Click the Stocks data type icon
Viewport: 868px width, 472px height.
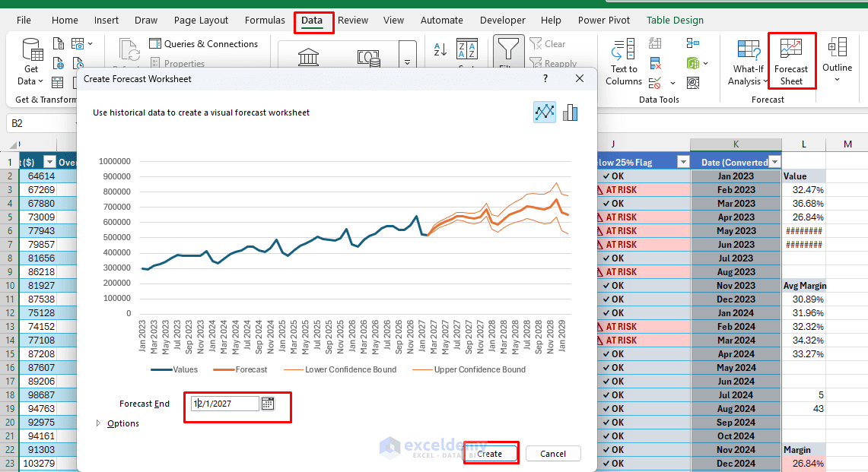(x=308, y=57)
